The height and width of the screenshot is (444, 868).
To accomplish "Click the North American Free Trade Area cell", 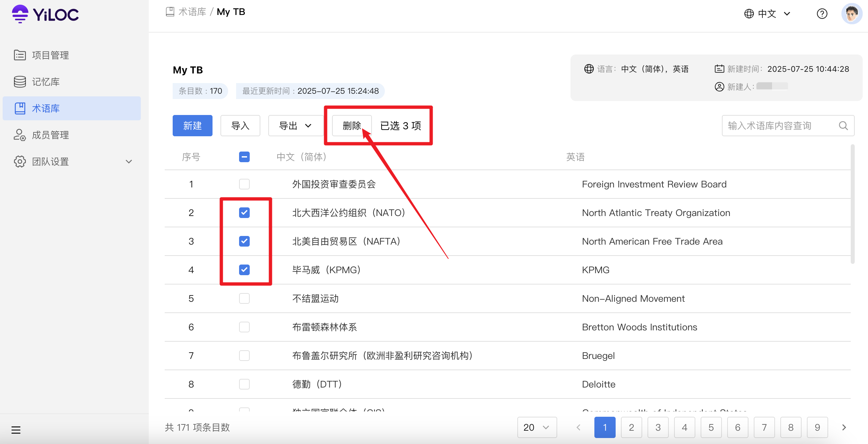I will (652, 241).
